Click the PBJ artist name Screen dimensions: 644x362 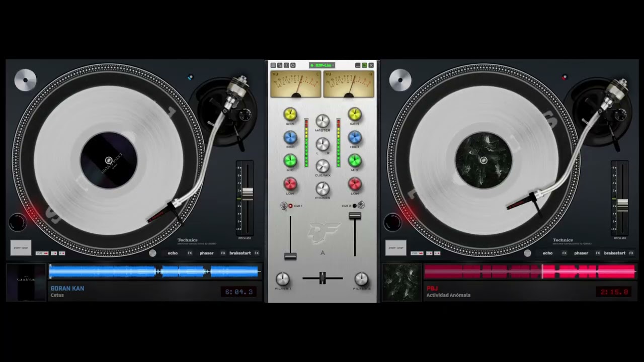[432, 289]
